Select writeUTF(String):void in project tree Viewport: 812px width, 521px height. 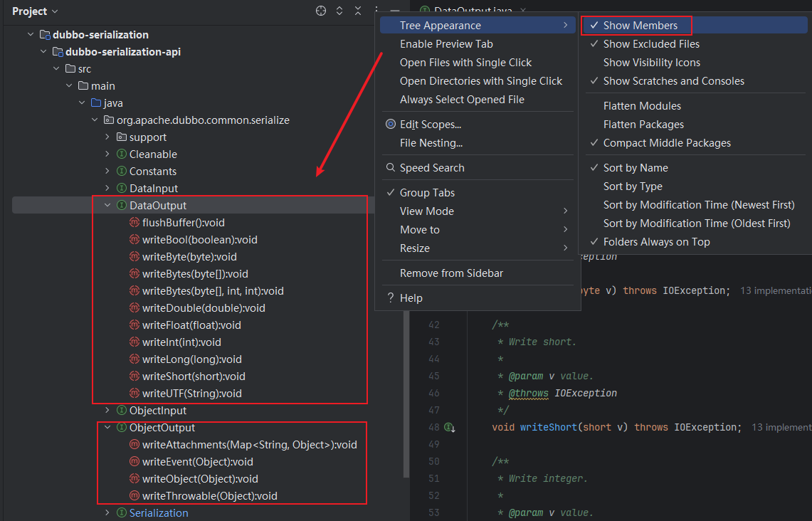[191, 394]
